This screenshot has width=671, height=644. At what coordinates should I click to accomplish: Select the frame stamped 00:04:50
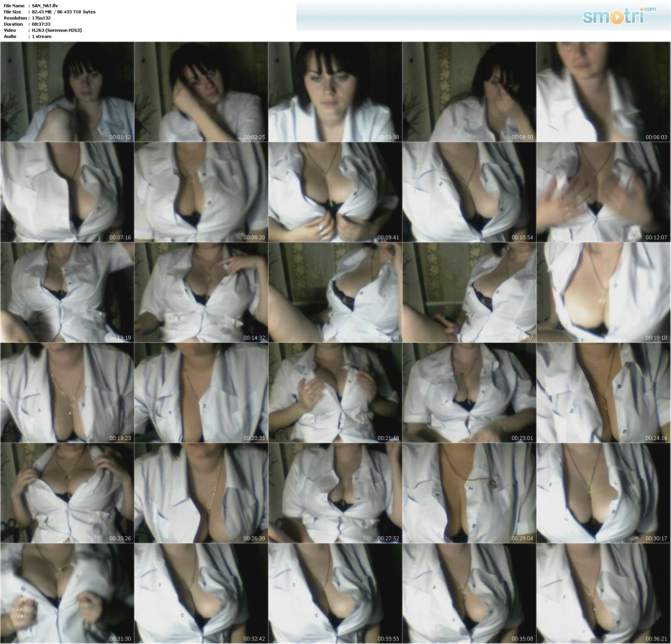469,92
